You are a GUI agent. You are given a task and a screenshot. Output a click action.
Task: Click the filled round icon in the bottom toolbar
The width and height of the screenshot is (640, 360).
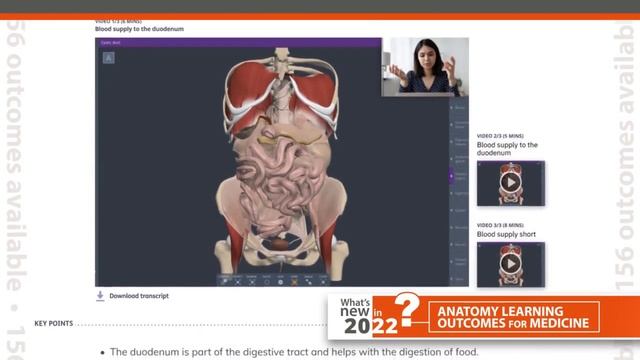280,282
